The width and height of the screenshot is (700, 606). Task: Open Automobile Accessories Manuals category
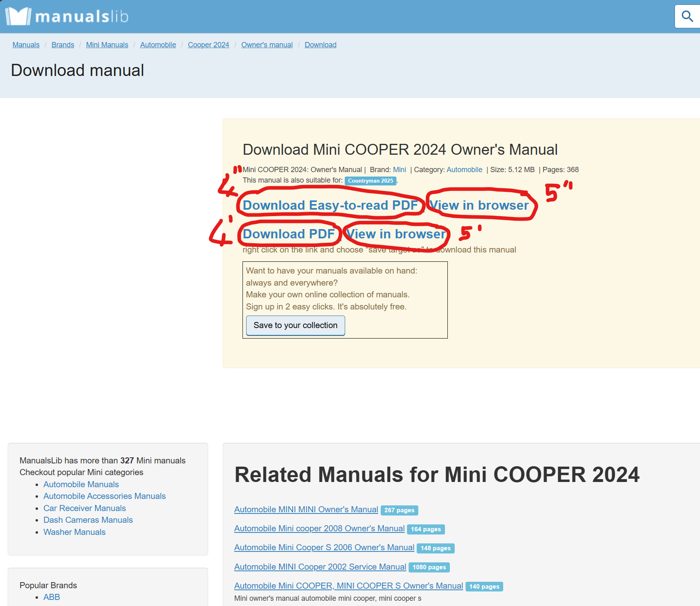coord(104,496)
